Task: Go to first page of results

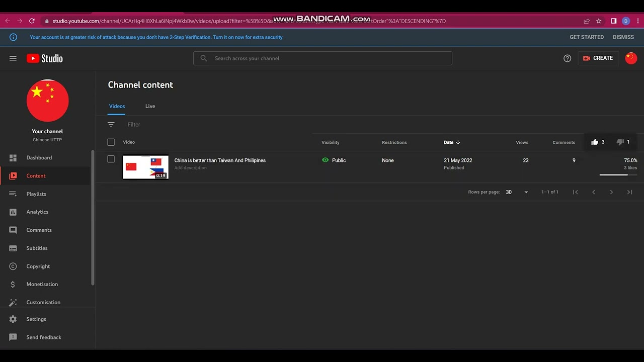Action: coord(576,192)
